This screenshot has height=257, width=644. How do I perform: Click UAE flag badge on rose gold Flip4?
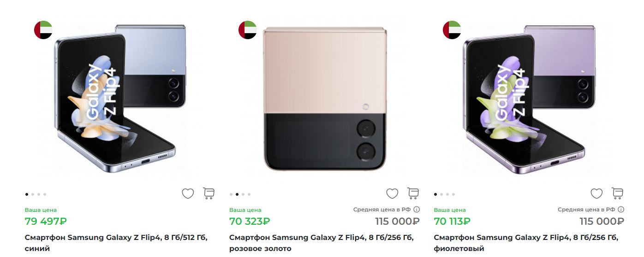247,30
